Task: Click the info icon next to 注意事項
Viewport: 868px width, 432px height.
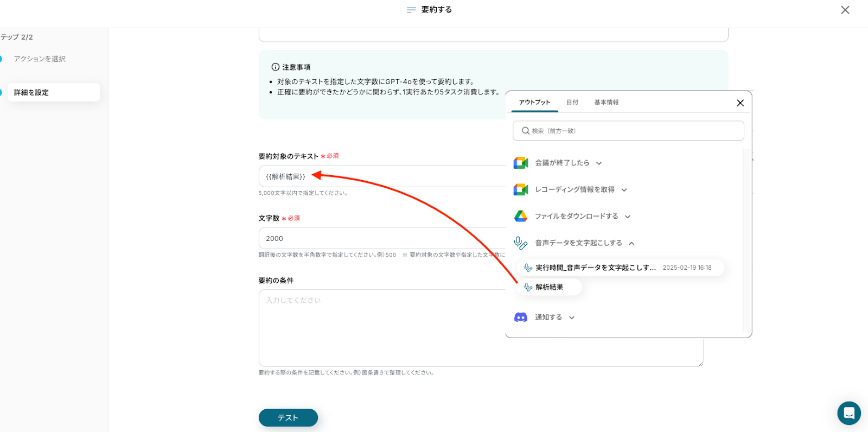Action: (x=276, y=67)
